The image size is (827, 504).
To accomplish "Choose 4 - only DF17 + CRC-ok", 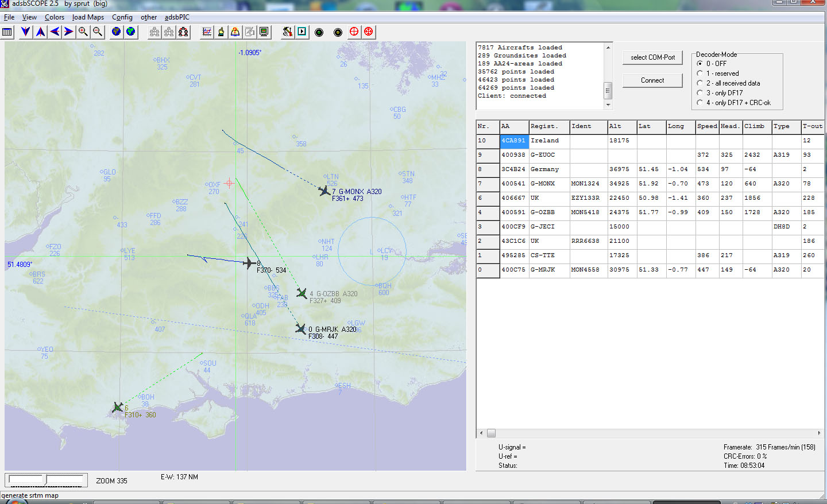I will coord(699,102).
